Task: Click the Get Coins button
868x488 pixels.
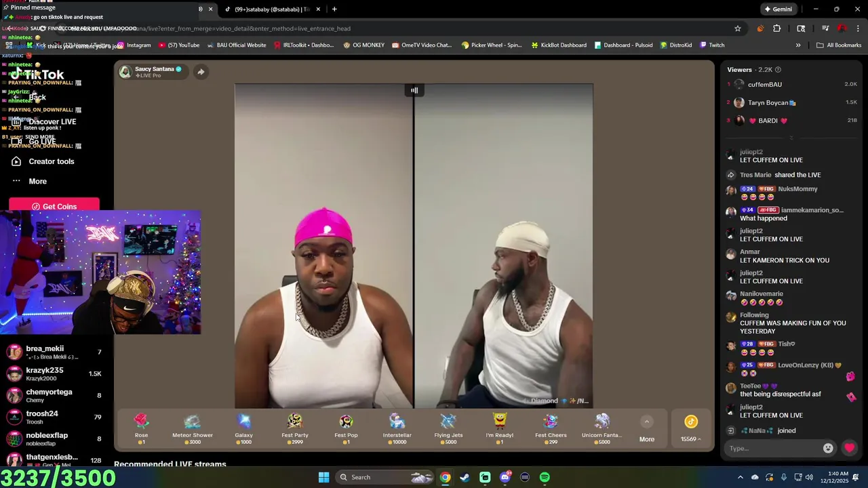Action: tap(54, 206)
